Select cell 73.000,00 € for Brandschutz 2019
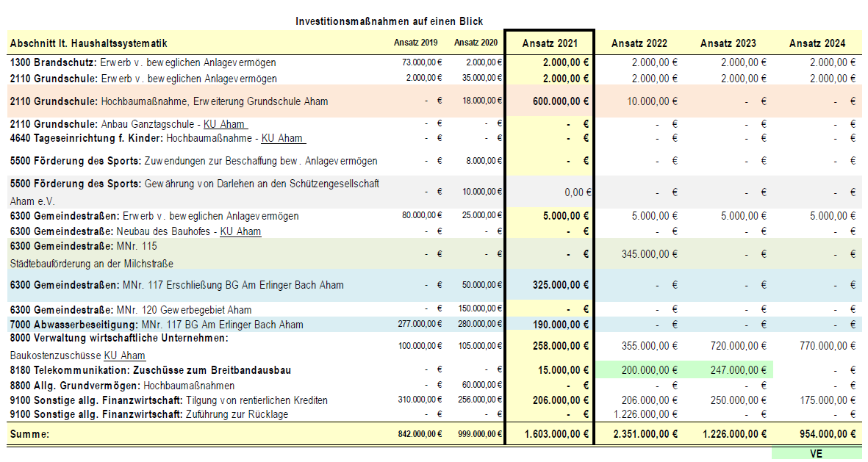 tap(422, 62)
